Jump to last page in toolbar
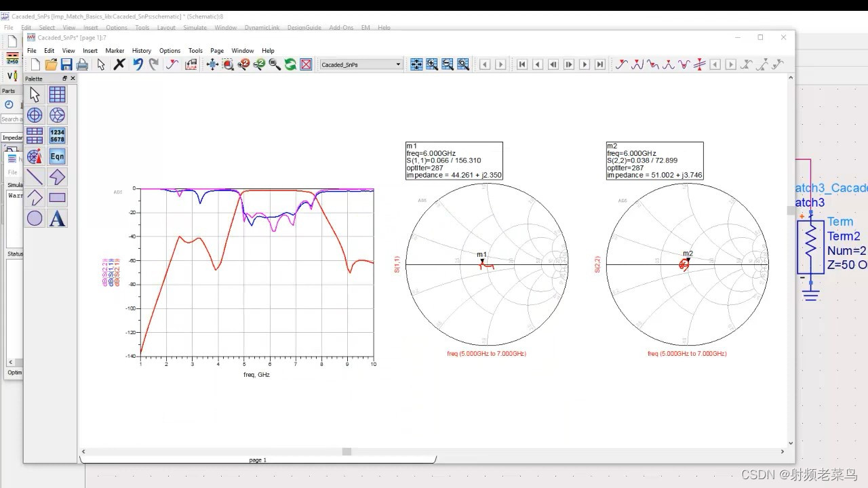This screenshot has width=868, height=488. (600, 64)
